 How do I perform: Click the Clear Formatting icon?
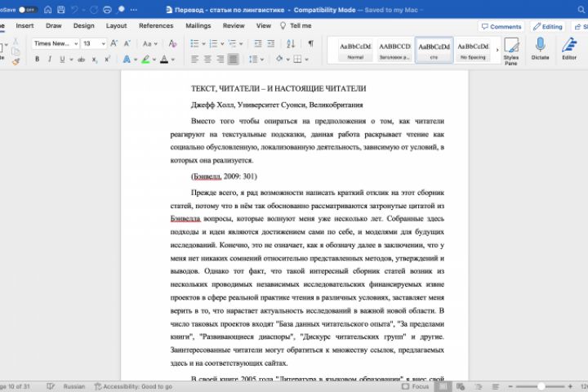click(x=172, y=43)
